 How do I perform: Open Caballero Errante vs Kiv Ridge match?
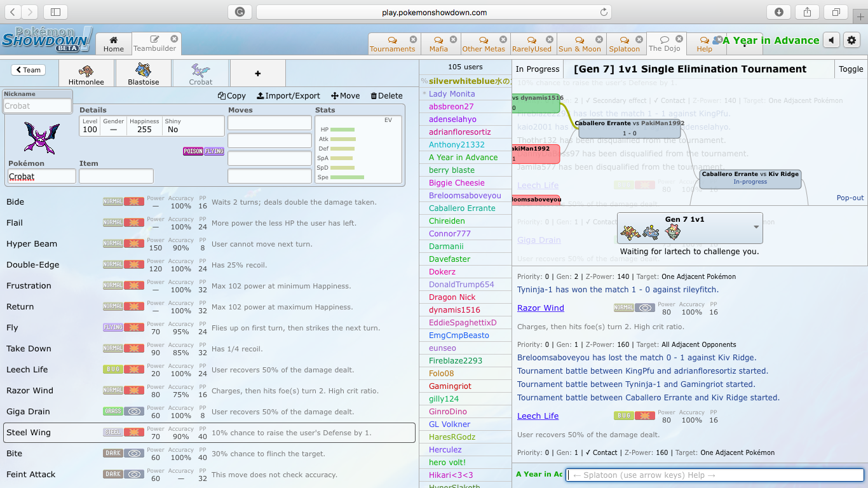[750, 178]
